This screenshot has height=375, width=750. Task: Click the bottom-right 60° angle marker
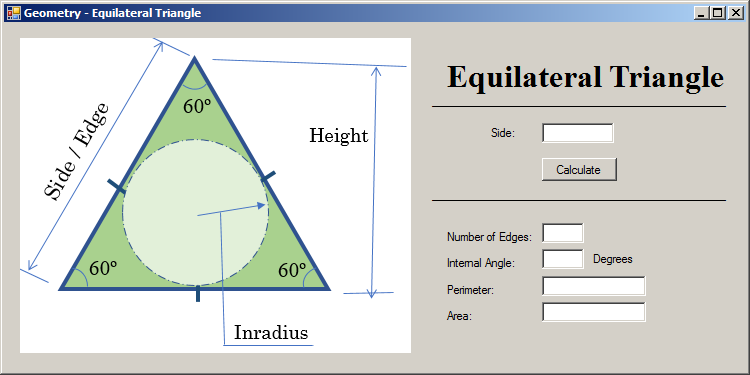point(292,270)
